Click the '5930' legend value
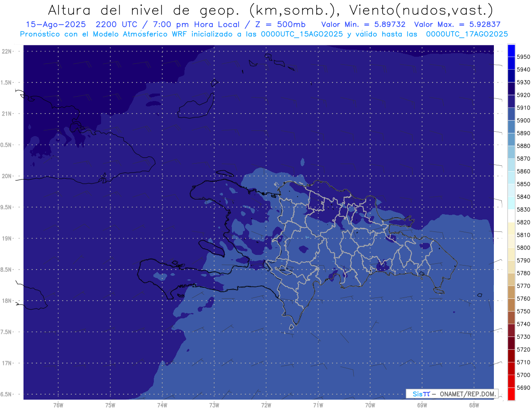Image resolution: width=532 pixels, height=411 pixels. 523,82
